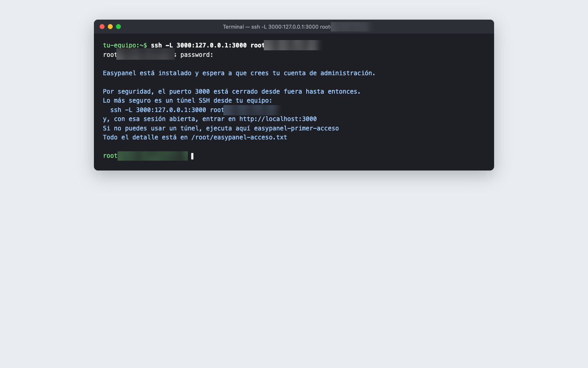The height and width of the screenshot is (368, 588).
Task: Click the terminal cursor block
Action: (x=192, y=156)
